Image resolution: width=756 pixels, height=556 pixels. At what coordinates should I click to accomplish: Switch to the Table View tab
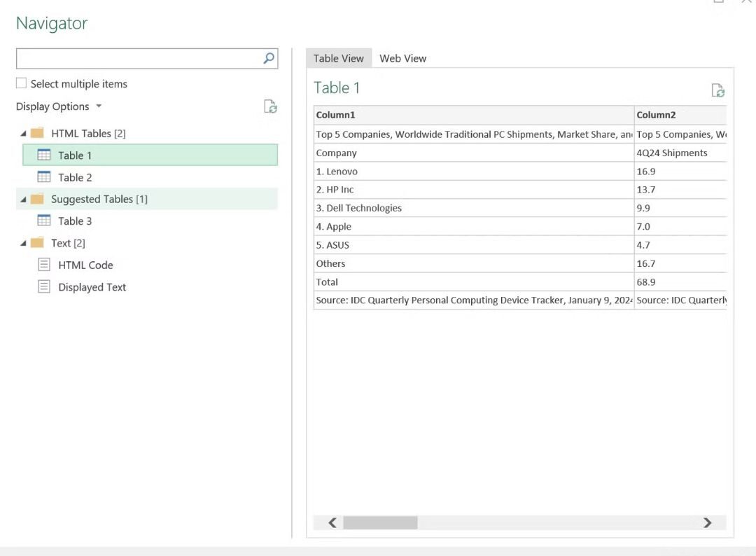coord(338,59)
